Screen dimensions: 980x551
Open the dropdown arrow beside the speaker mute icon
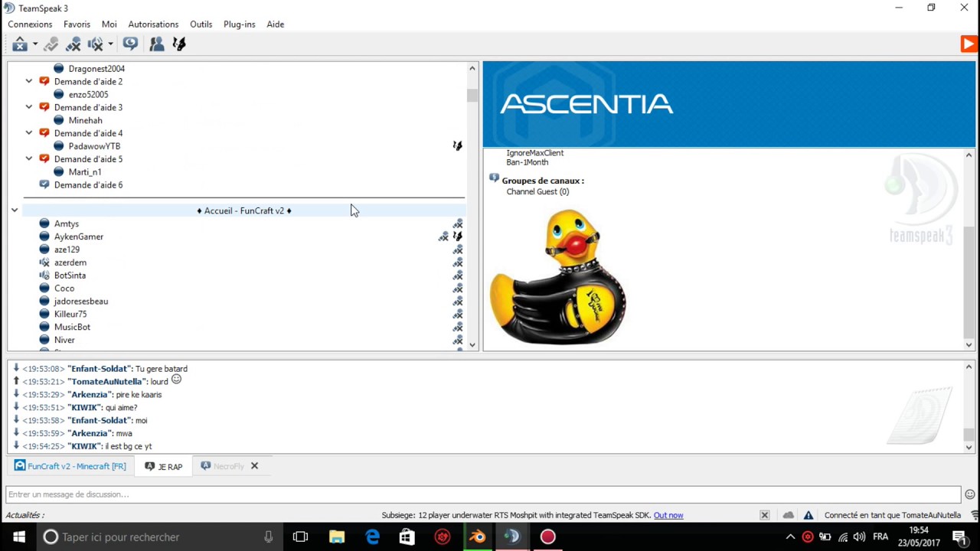tap(110, 44)
